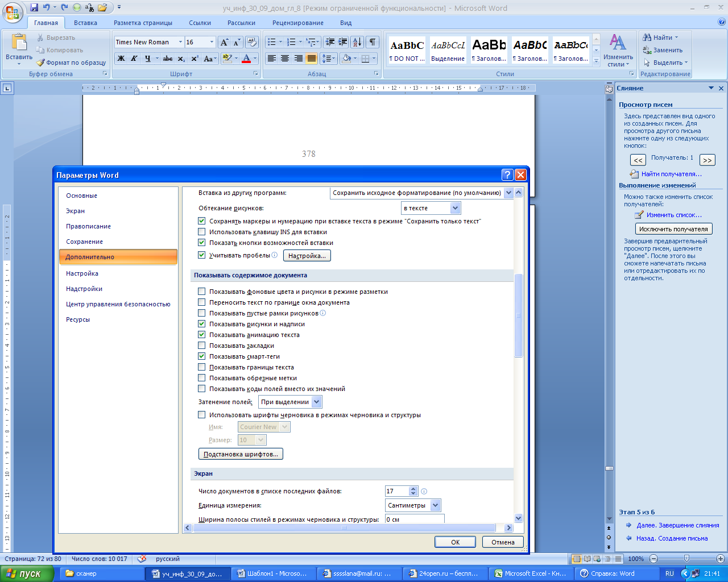
Task: Open help in Word Options dialog title bar
Action: point(507,175)
